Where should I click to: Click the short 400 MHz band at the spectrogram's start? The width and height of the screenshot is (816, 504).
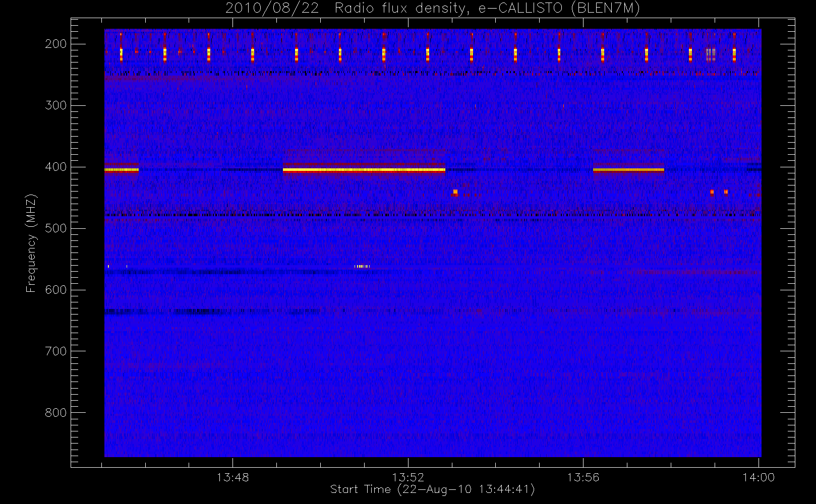point(122,170)
